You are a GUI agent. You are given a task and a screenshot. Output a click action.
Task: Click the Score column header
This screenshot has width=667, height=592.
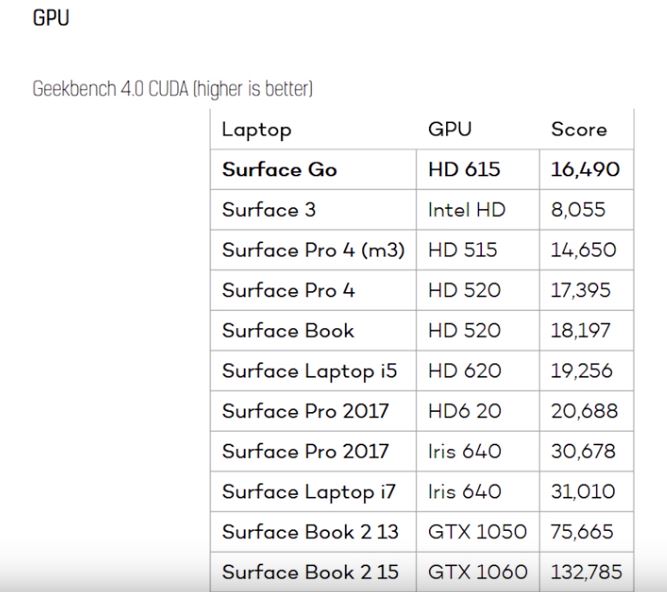point(579,129)
